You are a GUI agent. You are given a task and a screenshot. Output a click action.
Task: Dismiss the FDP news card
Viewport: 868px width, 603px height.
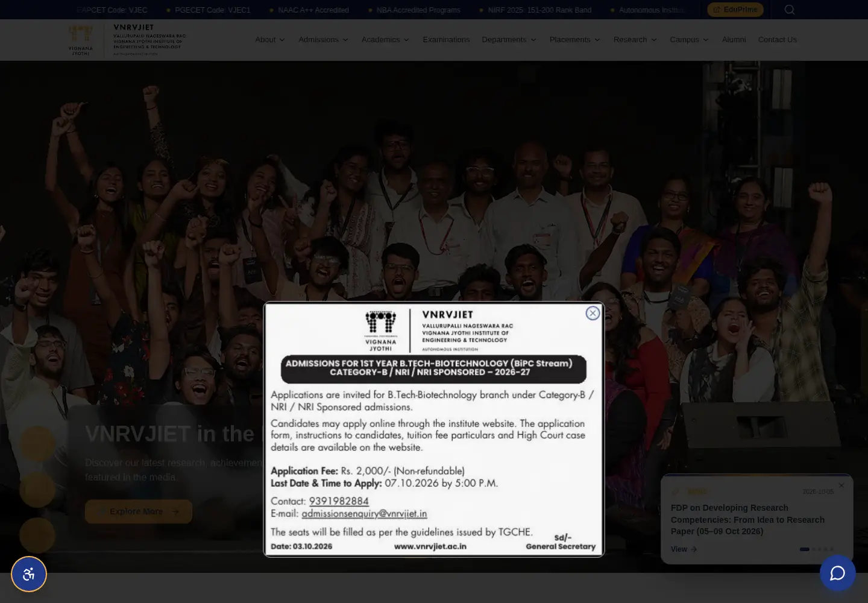[841, 485]
